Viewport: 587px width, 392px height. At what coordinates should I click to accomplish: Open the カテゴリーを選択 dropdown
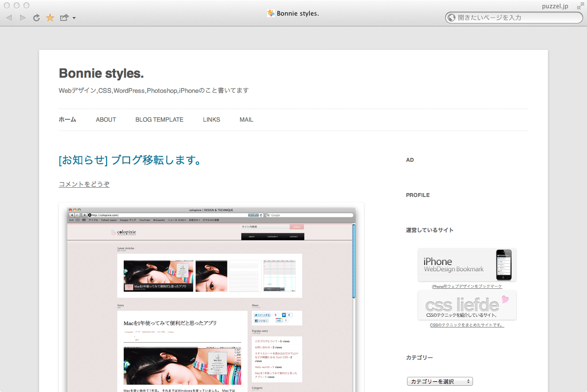[x=440, y=381]
